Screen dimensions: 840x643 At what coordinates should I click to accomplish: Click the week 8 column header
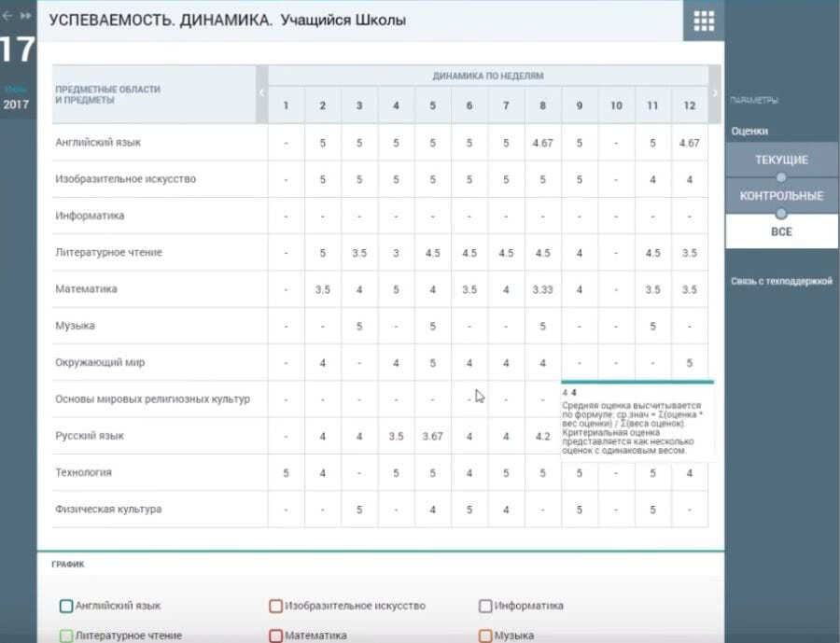[x=542, y=105]
